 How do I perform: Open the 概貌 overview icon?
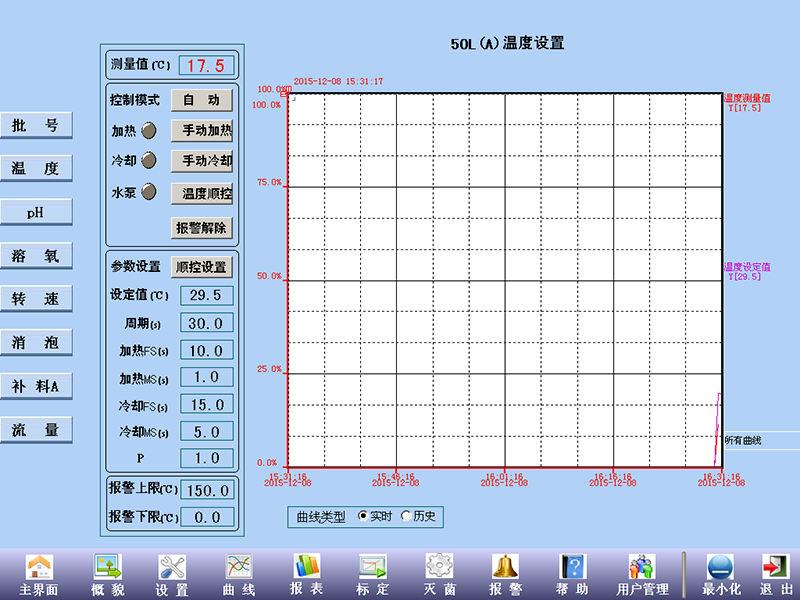tap(106, 567)
